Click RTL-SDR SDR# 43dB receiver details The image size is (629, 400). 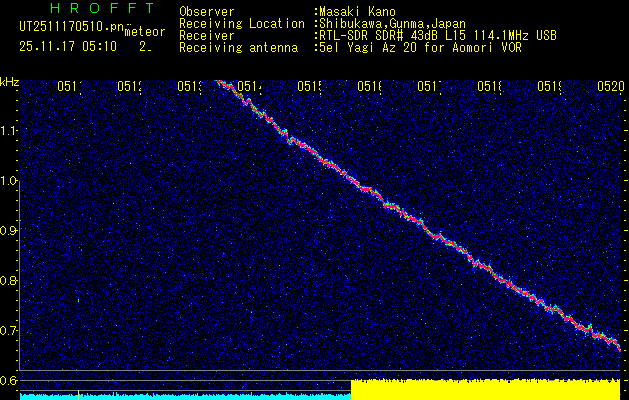[x=438, y=36]
